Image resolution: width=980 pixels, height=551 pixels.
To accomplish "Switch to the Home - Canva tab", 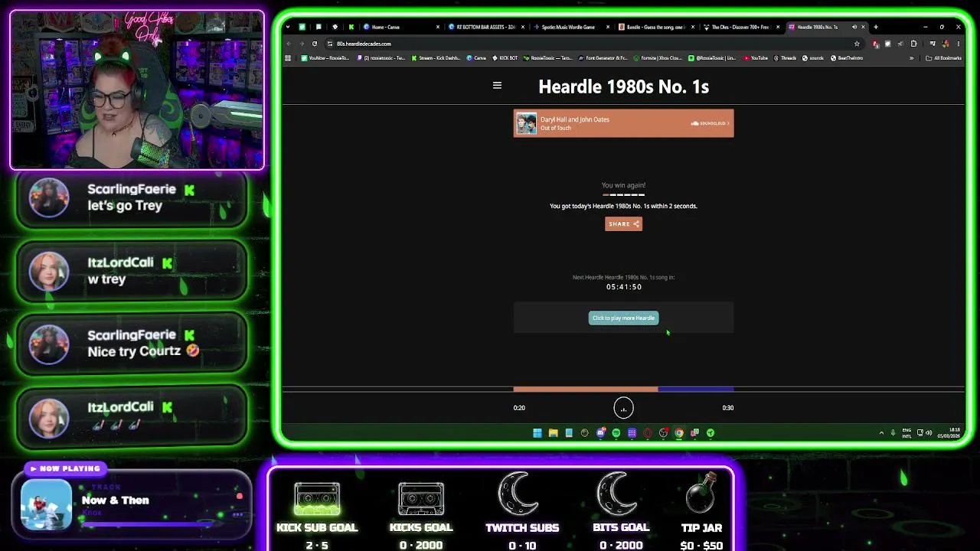I will [398, 27].
